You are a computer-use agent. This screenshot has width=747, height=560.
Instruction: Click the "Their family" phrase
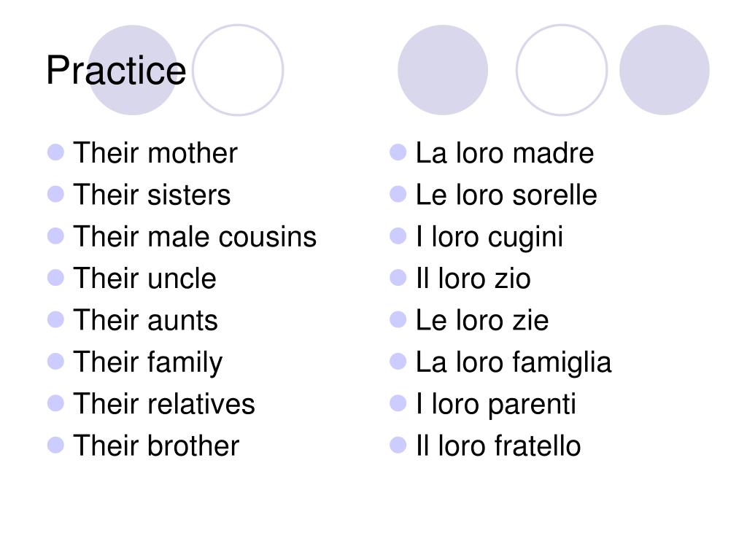(148, 362)
